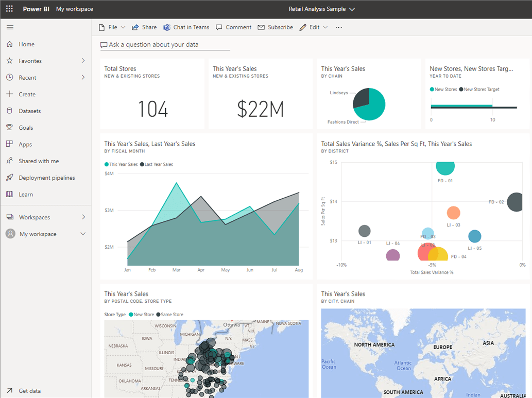Screen dimensions: 532x398
Task: Click the LI - 05 blue bubble
Action: [x=475, y=236]
